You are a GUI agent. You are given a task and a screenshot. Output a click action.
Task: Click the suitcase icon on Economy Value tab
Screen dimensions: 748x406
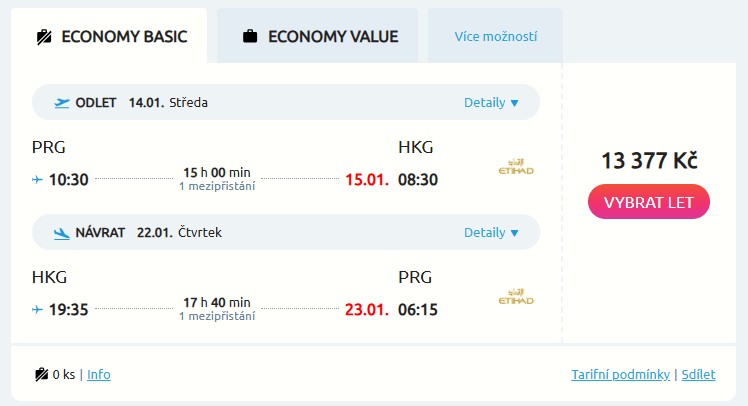point(250,37)
